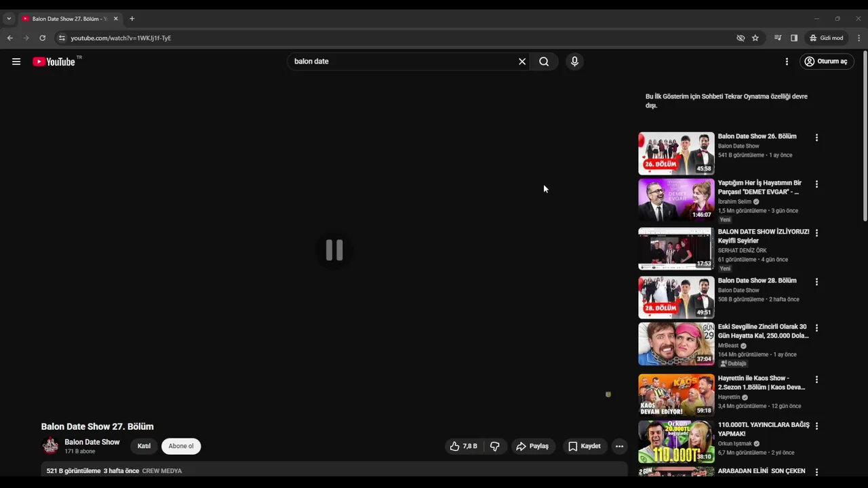
Task: Open Balon Date Show channel avatar
Action: pyautogui.click(x=50, y=446)
